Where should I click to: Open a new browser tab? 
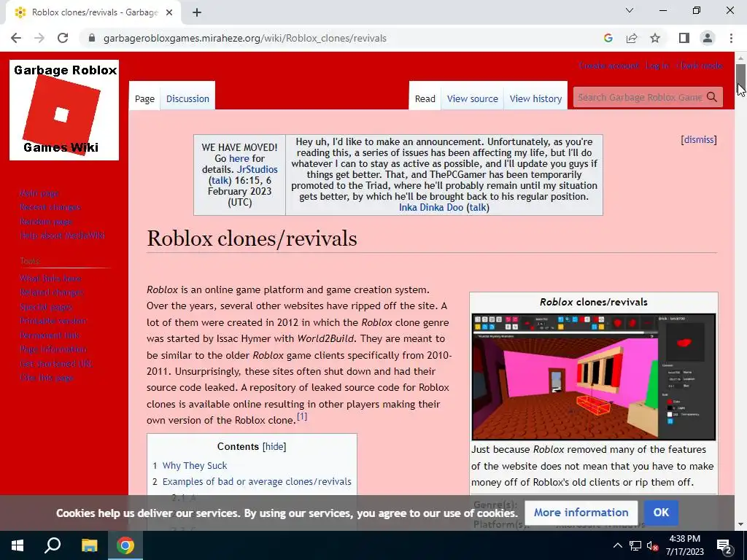pos(197,12)
